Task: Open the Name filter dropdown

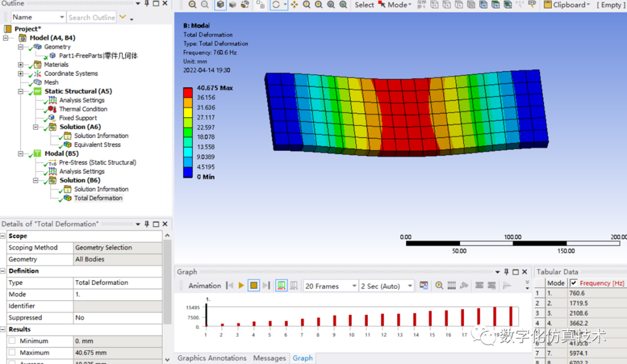Action: pos(62,17)
